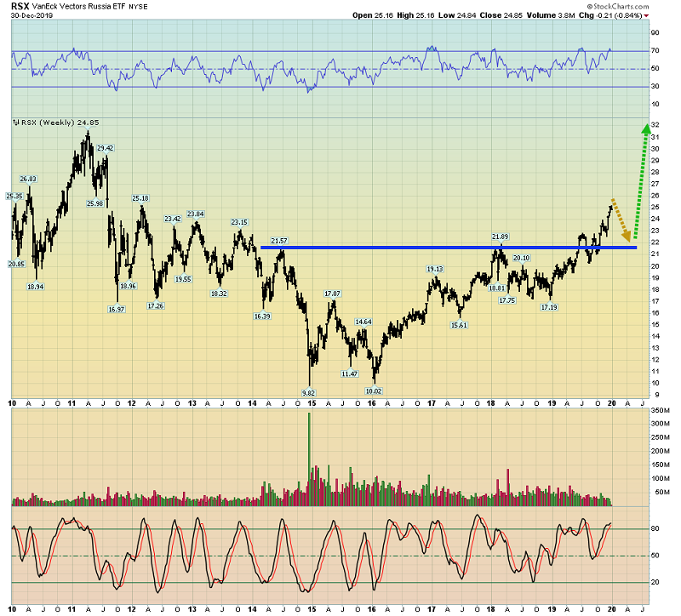681x616 pixels.
Task: Click the 18.96 price label
Action: coord(129,286)
